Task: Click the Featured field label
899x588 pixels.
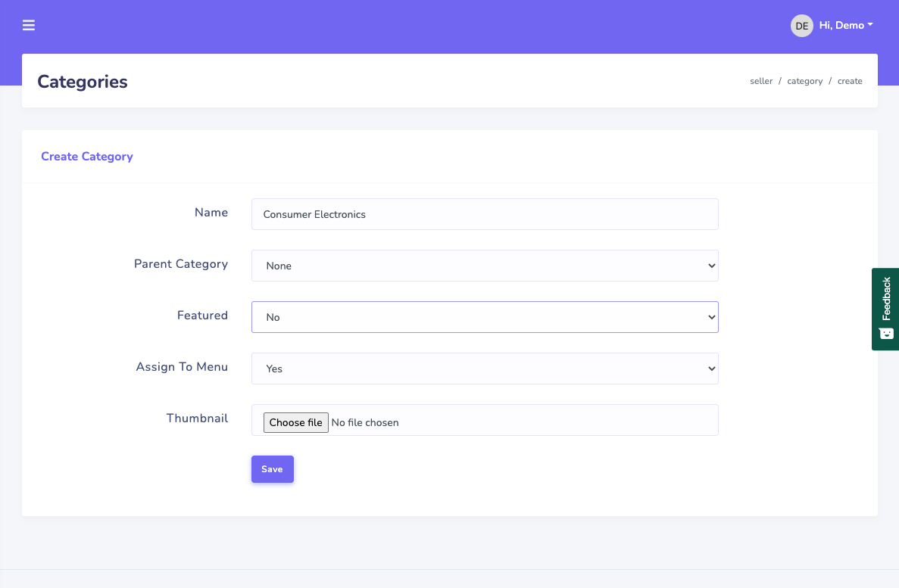Action: coord(202,316)
